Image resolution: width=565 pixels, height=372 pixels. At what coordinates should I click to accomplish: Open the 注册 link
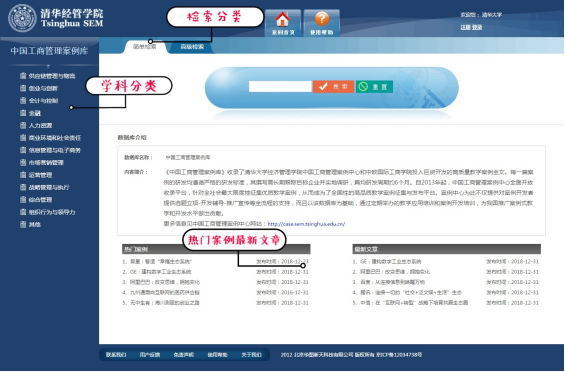465,27
